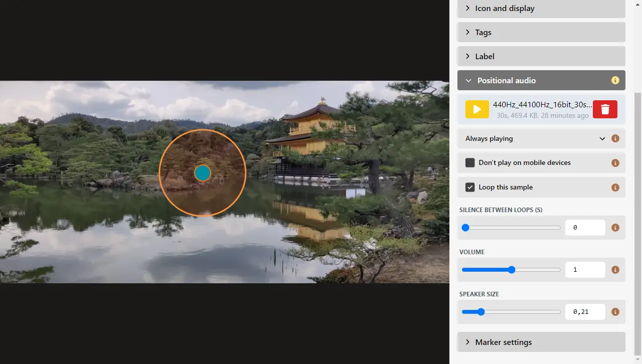This screenshot has width=642, height=364.
Task: Enable Don't play on mobile devices checkbox
Action: point(470,162)
